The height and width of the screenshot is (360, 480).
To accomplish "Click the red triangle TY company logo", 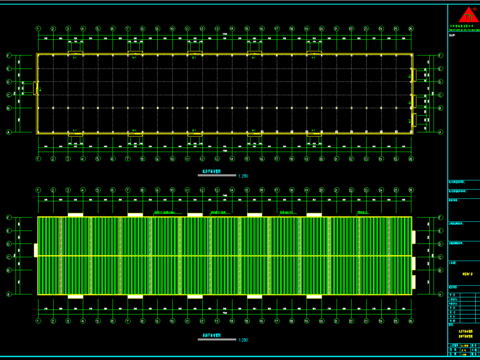I will 469,15.
